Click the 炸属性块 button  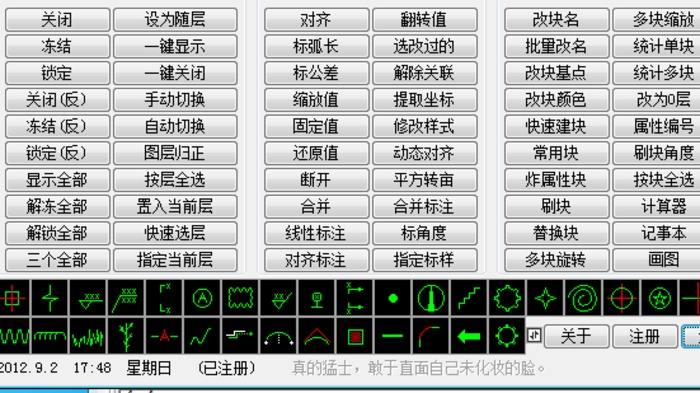[556, 180]
